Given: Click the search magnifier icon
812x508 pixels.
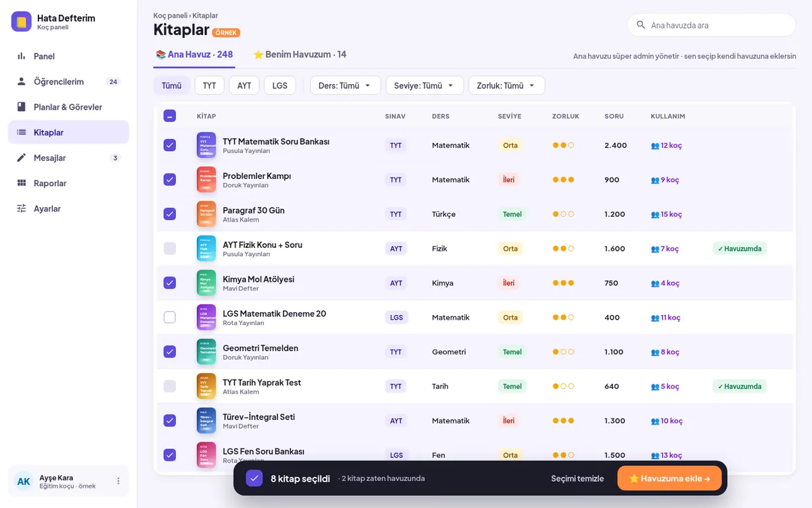Looking at the screenshot, I should click(641, 25).
